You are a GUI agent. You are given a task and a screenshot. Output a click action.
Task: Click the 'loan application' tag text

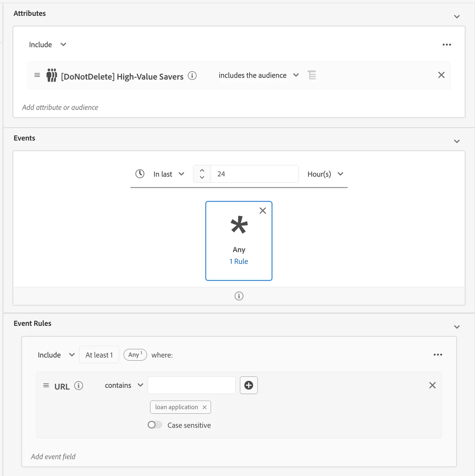click(177, 407)
